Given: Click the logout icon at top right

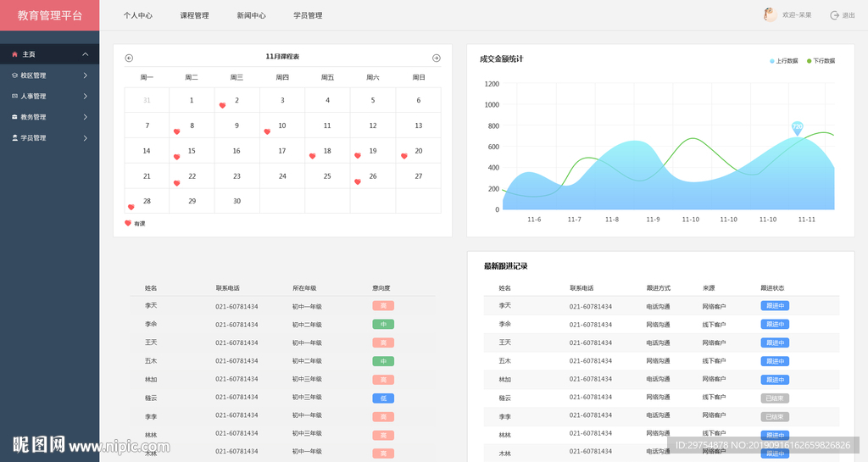Looking at the screenshot, I should 834,15.
